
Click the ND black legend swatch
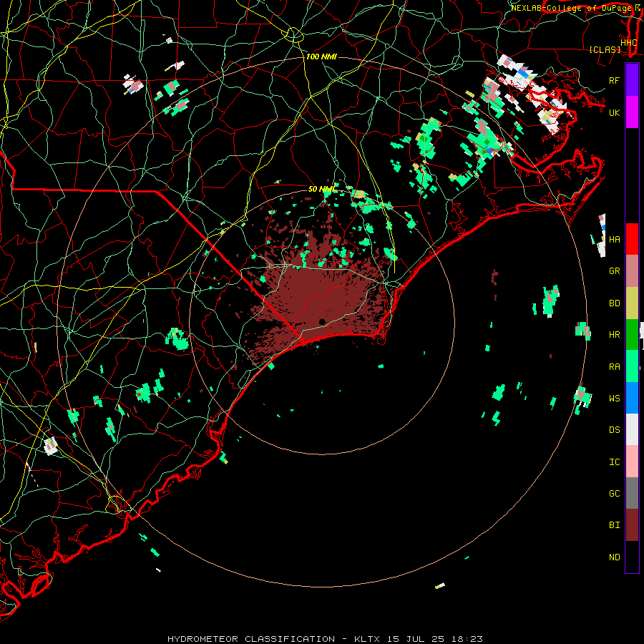click(x=632, y=557)
